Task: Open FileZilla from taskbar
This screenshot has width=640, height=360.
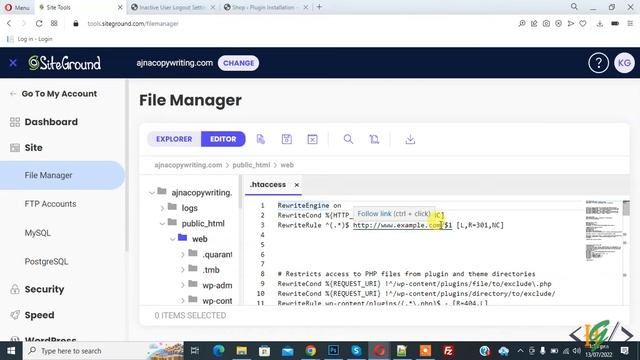Action: point(448,351)
